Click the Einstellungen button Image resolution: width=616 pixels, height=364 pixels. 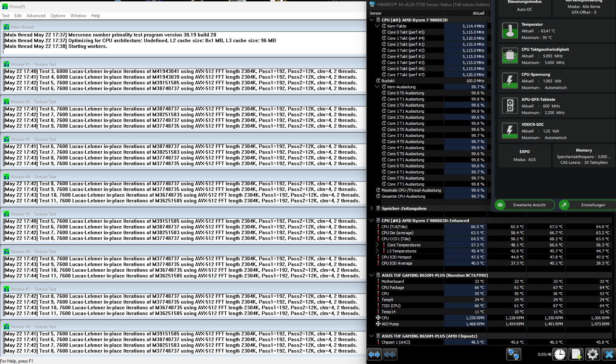588,205
